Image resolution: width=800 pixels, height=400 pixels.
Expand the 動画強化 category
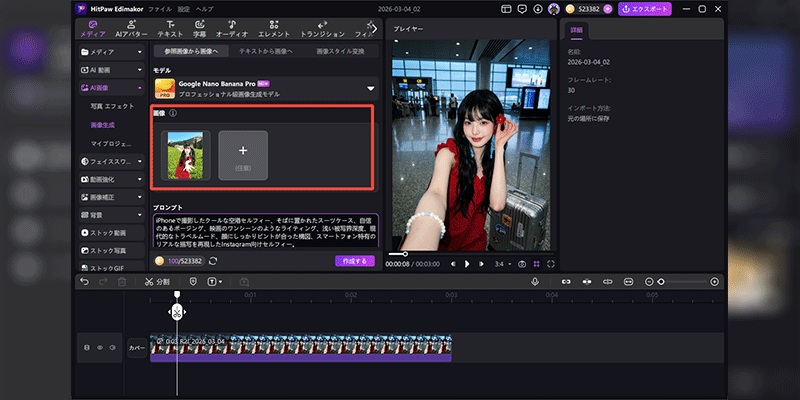click(112, 180)
